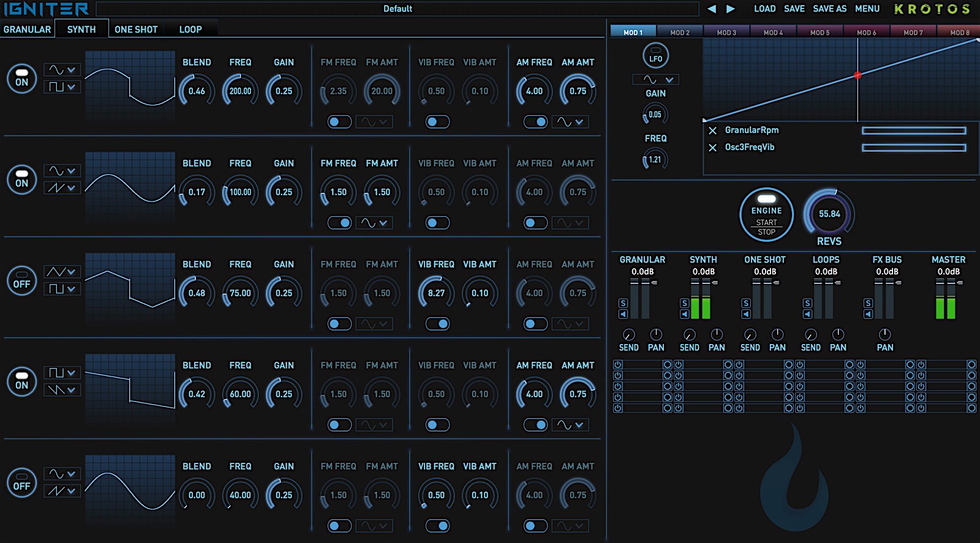This screenshot has height=543, width=980.
Task: Solo the Granular mixer channel
Action: click(x=623, y=303)
